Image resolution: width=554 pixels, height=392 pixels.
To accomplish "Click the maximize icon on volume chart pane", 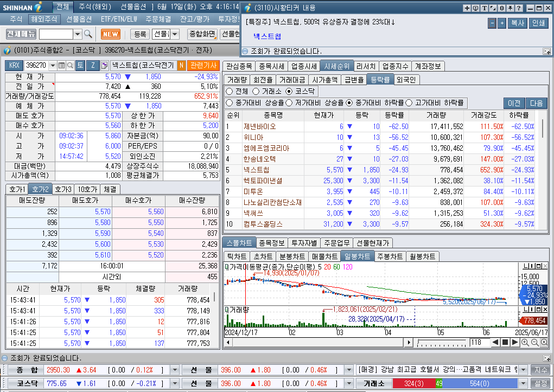I will [539, 310].
